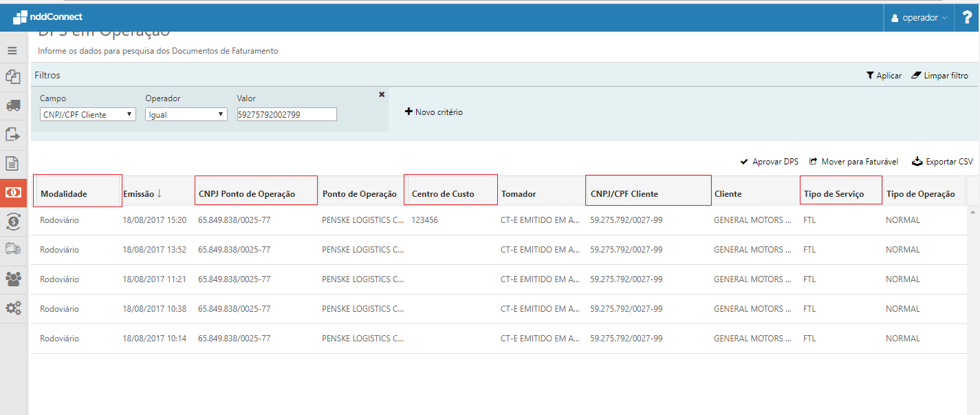
Task: Open the dollar refresh cycle icon
Action: tap(12, 221)
